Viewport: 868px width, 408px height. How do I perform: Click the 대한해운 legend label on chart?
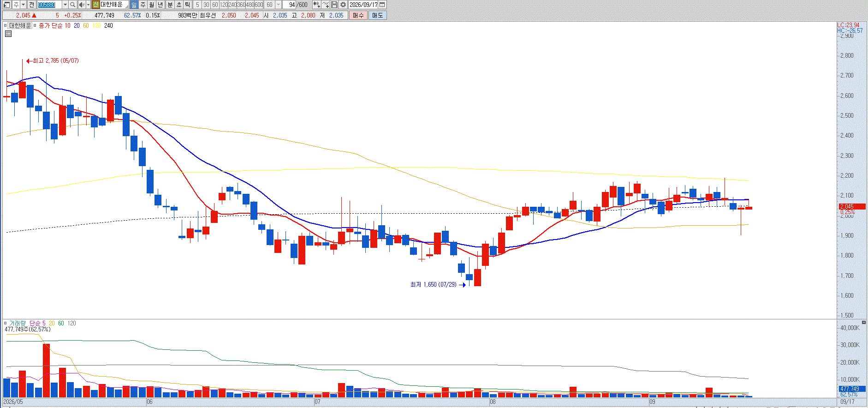coord(20,25)
